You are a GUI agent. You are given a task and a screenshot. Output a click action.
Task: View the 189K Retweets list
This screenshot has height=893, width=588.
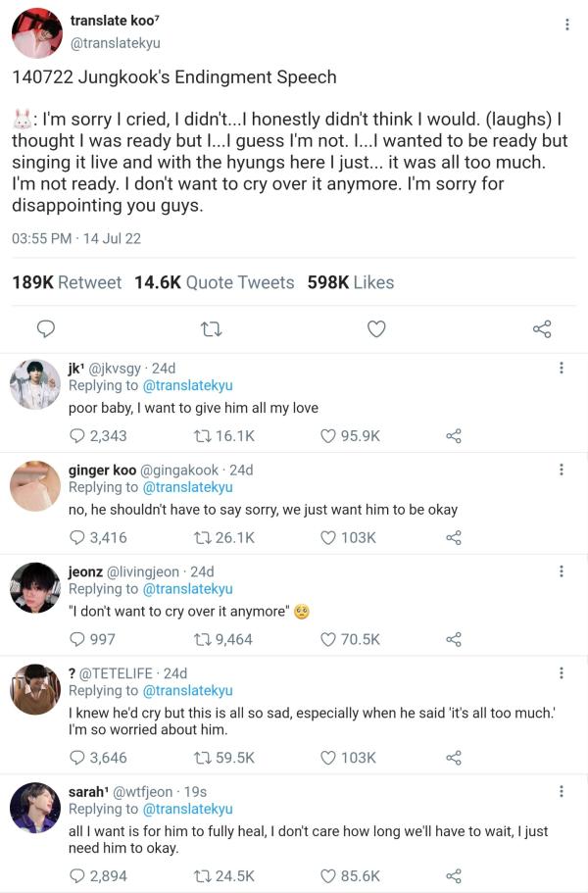click(67, 282)
